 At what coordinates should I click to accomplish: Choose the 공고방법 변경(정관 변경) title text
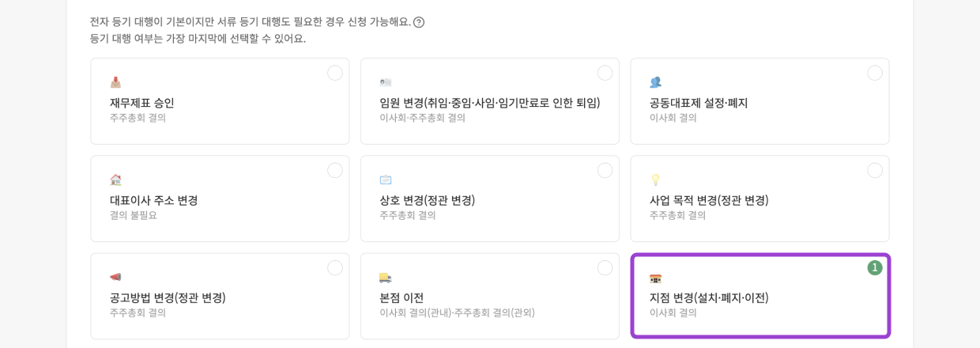(168, 297)
